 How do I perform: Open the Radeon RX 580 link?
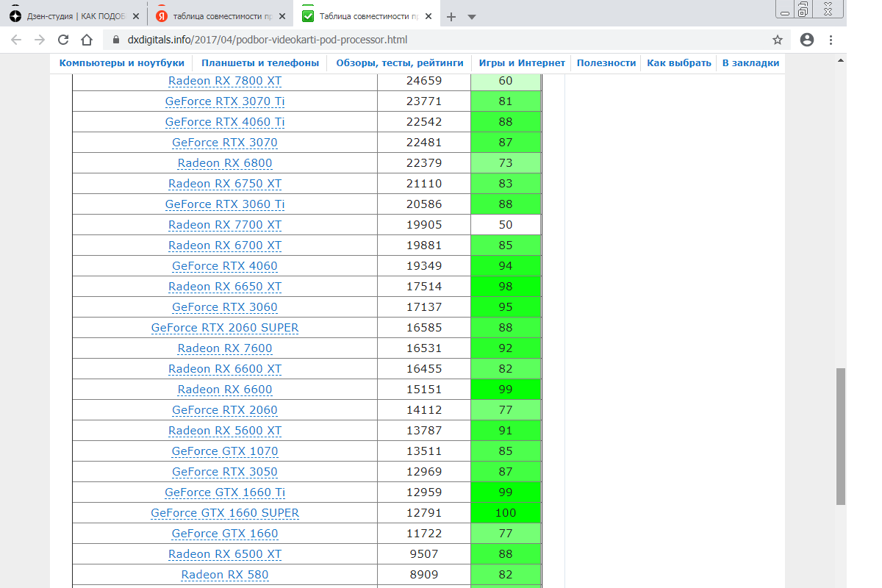(x=225, y=575)
